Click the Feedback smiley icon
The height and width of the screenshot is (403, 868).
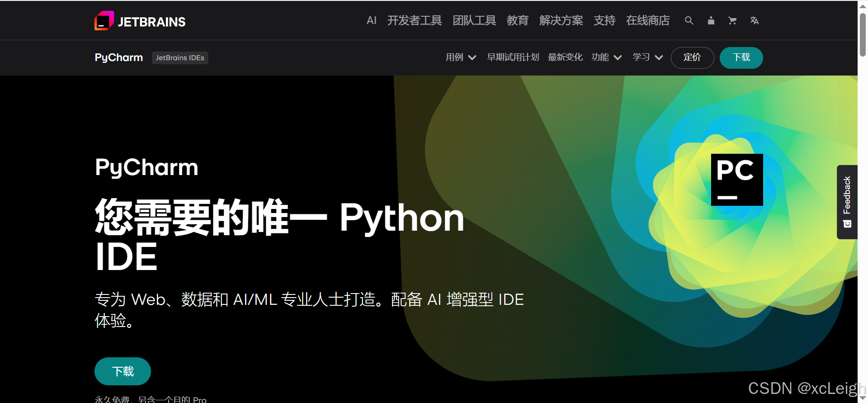tap(847, 224)
